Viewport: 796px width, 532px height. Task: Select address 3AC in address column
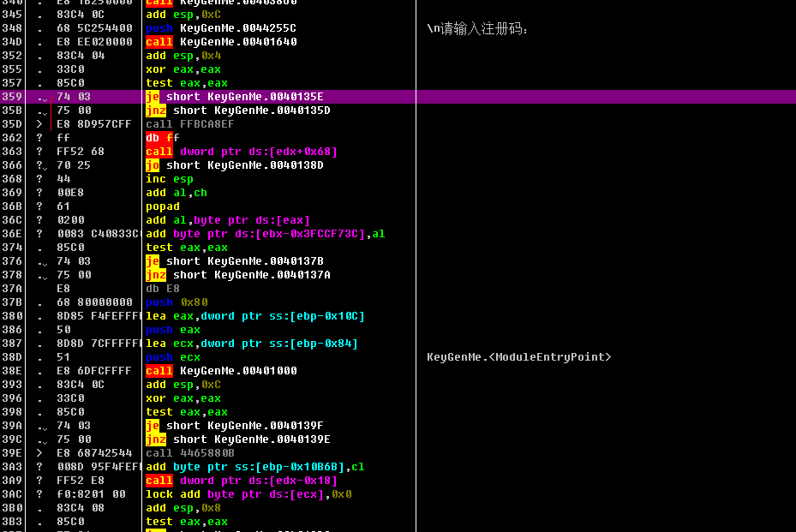point(12,494)
